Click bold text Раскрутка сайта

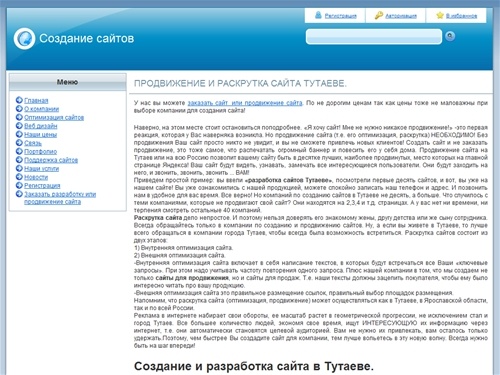pyautogui.click(x=158, y=218)
